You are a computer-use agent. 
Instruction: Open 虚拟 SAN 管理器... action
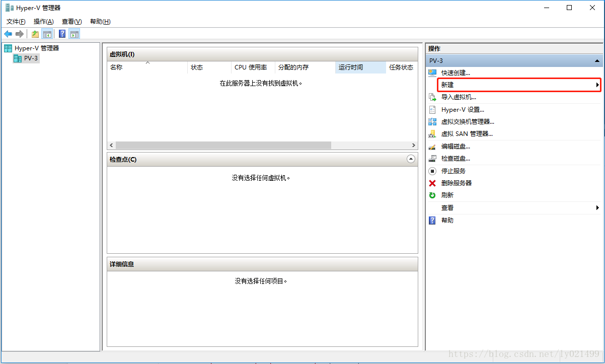point(467,134)
